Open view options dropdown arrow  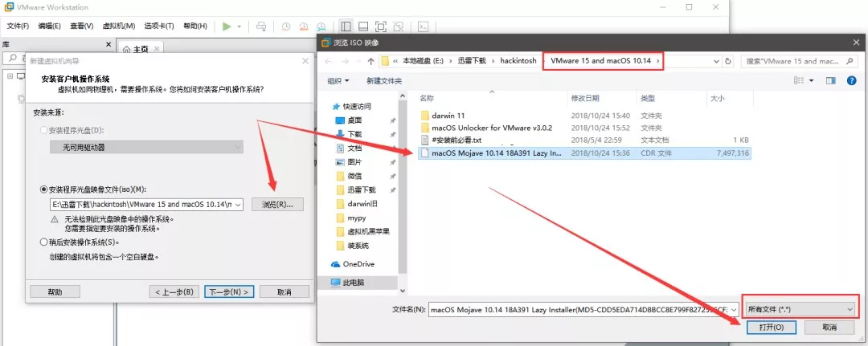(812, 81)
